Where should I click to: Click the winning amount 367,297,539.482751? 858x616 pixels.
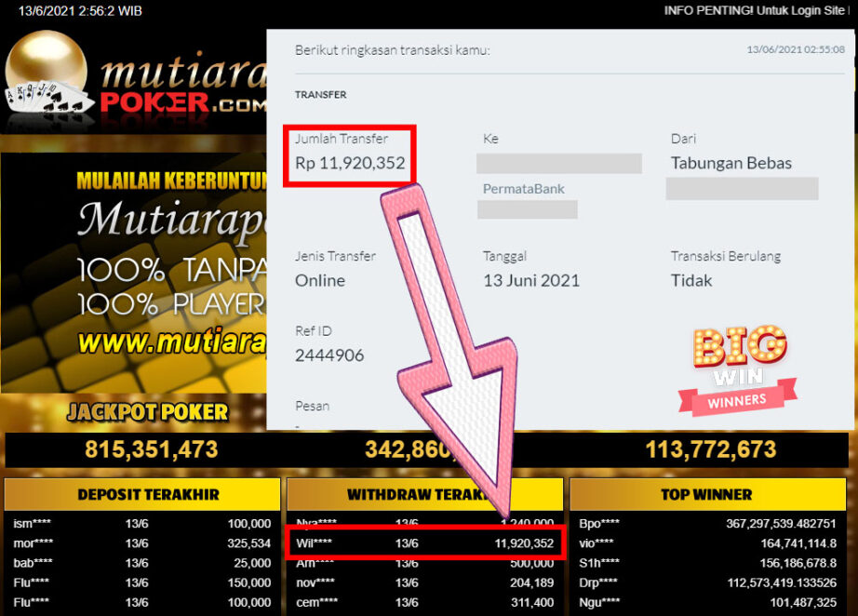tap(781, 524)
